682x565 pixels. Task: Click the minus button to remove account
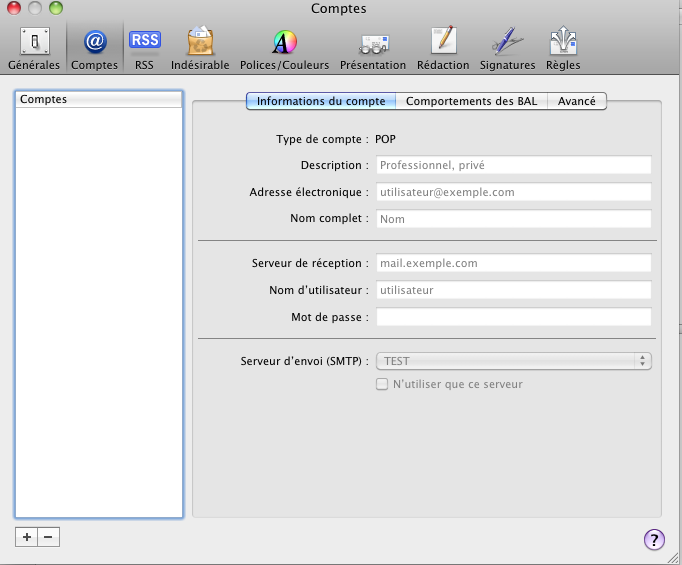pos(48,537)
